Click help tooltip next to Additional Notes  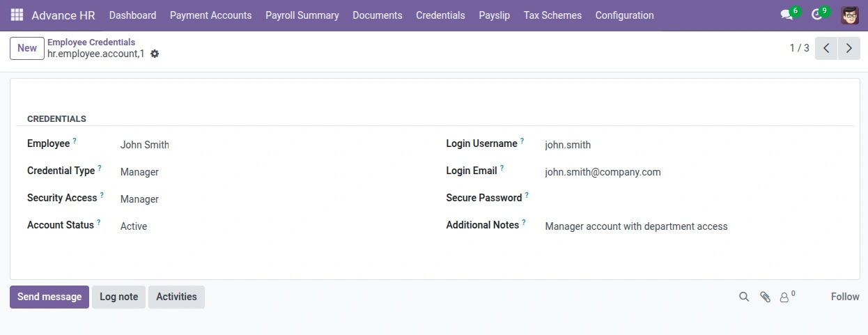click(x=524, y=222)
